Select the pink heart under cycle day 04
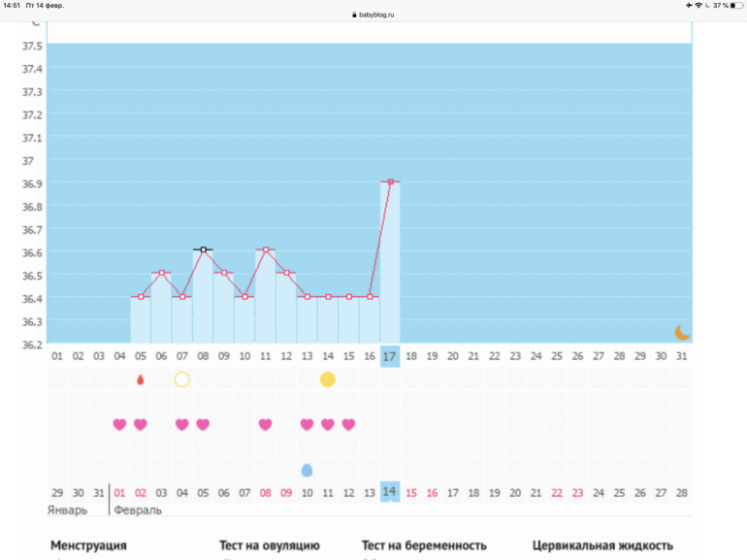 coord(119,424)
